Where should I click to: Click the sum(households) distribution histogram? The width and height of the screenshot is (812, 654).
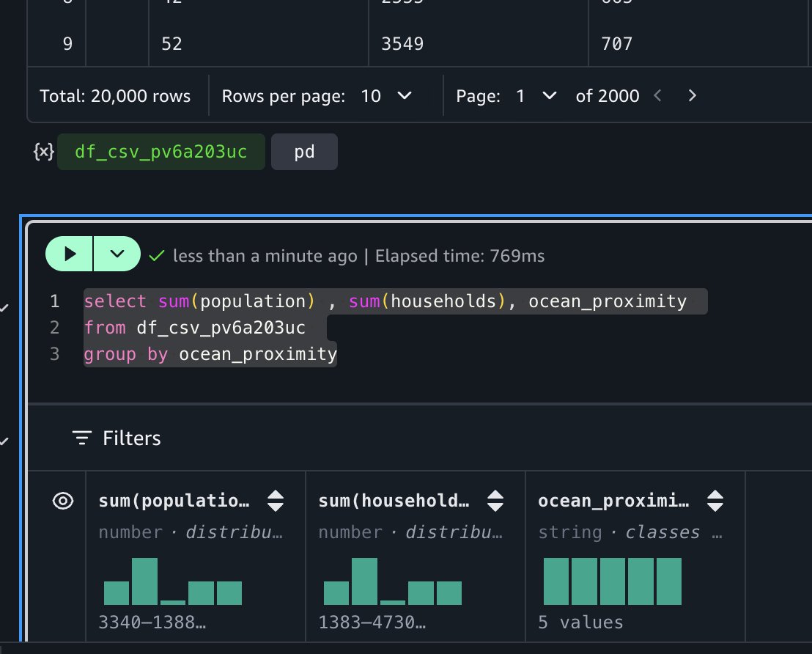(393, 581)
